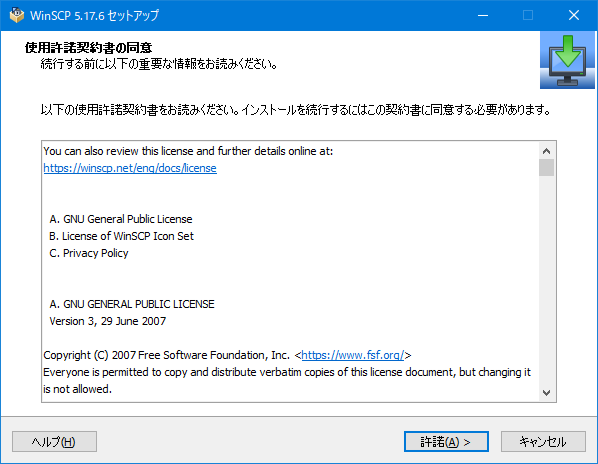Click the 'Version 3, 29 June 2007' text
Screen dimensions: 598x464
click(x=108, y=321)
